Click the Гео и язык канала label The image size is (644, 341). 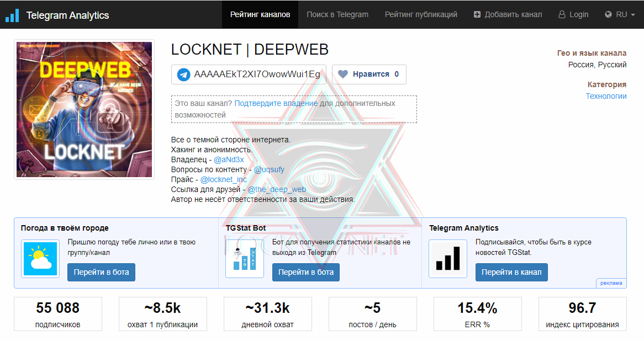click(592, 53)
